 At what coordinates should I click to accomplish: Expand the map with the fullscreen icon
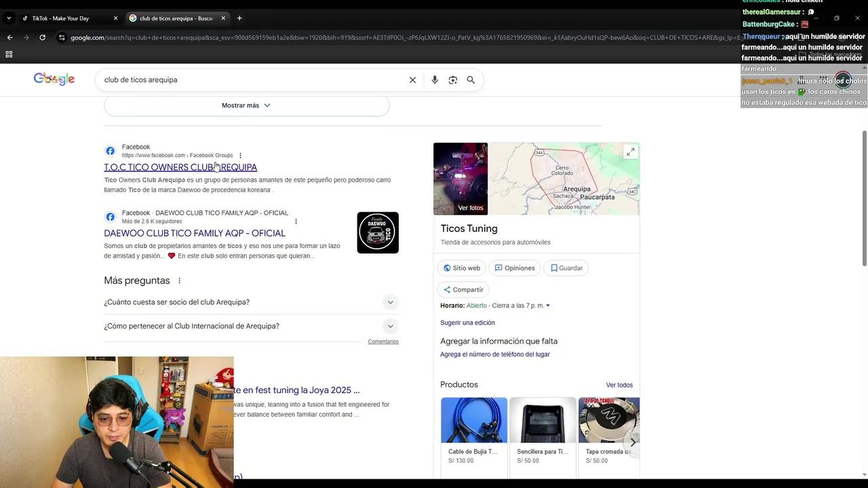630,152
